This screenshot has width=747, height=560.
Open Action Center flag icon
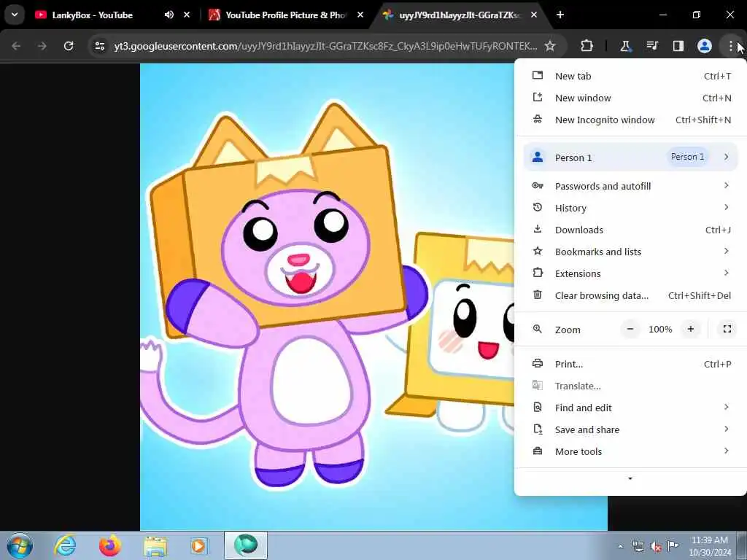pos(673,545)
